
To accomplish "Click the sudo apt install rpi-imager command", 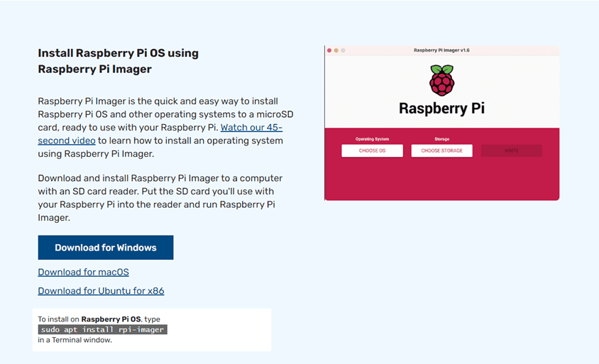I will coord(102,329).
